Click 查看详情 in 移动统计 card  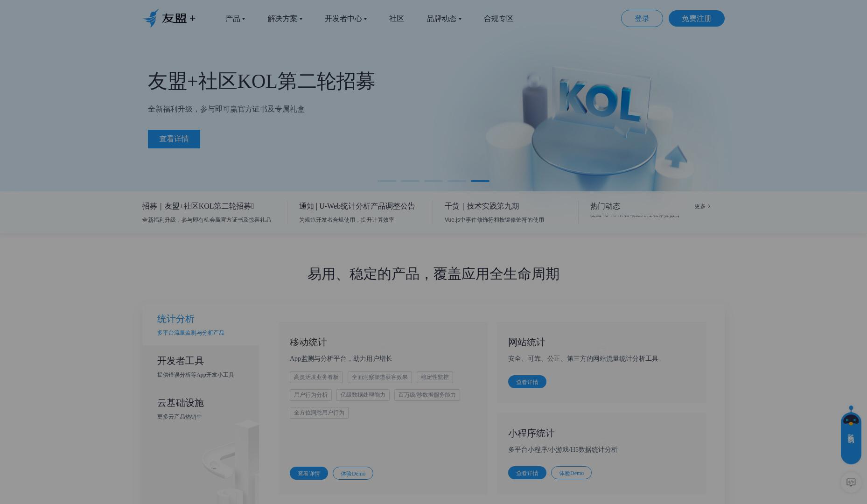(309, 473)
